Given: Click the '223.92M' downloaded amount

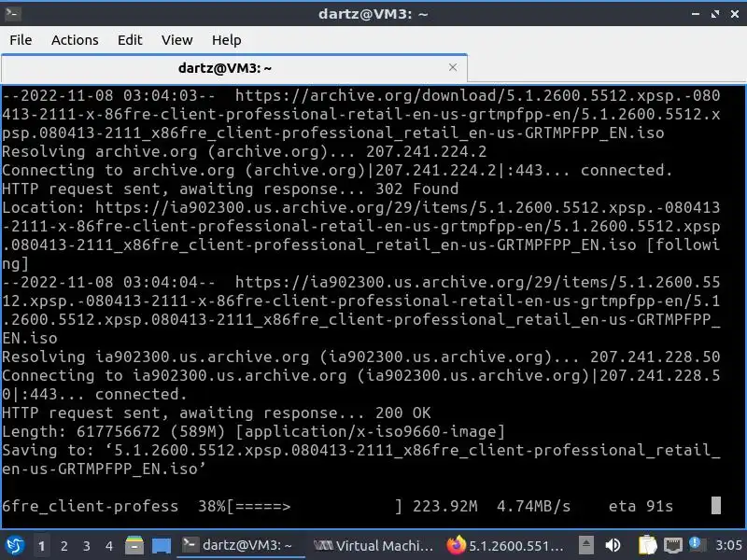Looking at the screenshot, I should 445,506.
